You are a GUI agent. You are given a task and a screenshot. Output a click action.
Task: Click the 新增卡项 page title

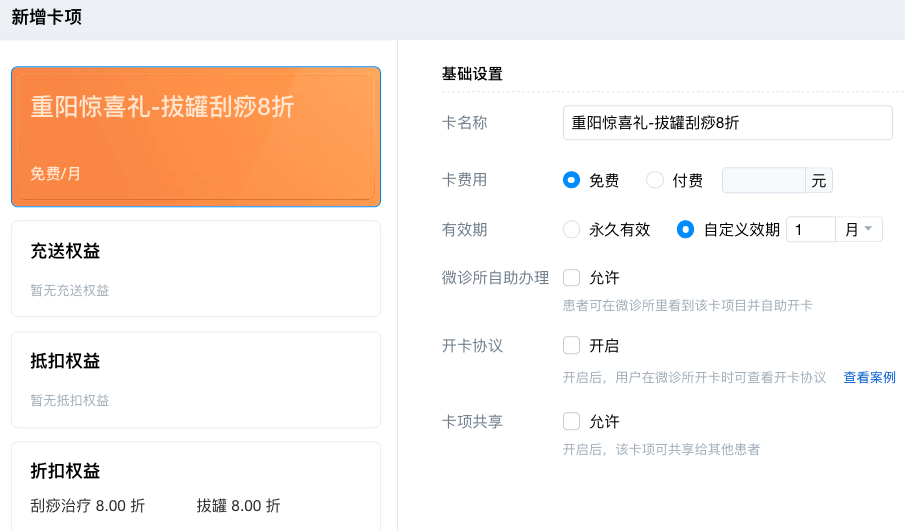[x=47, y=17]
